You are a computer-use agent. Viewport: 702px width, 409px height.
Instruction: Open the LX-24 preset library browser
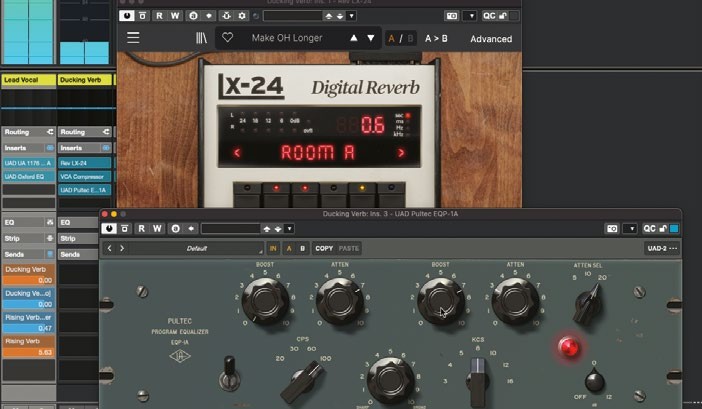tap(201, 38)
